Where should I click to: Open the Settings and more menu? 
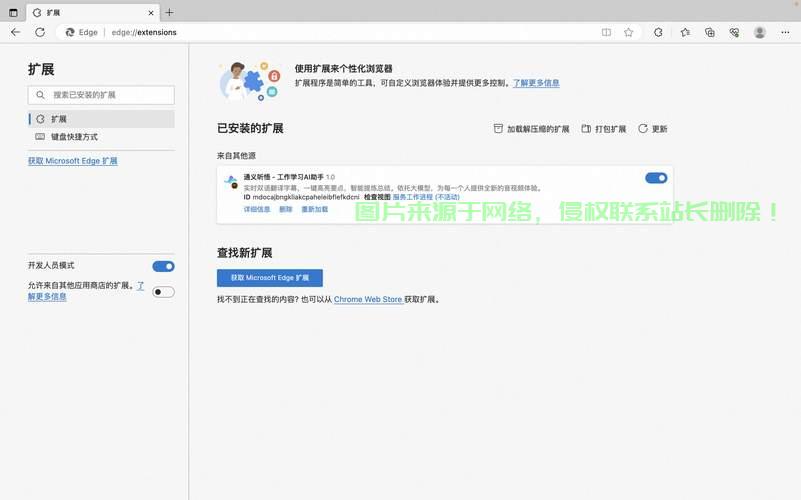[x=785, y=32]
